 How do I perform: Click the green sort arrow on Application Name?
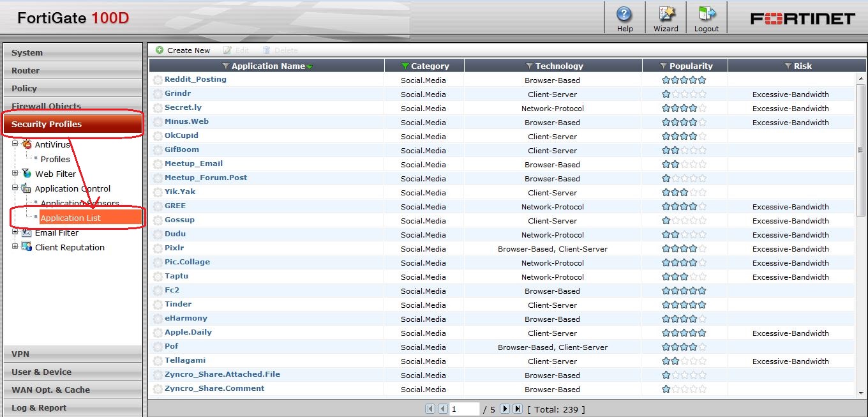(310, 66)
